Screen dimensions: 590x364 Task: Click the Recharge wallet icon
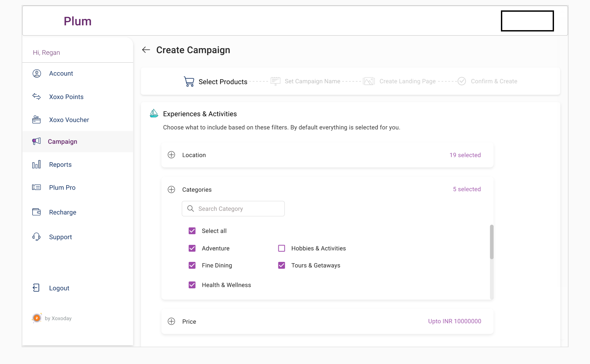pyautogui.click(x=37, y=212)
